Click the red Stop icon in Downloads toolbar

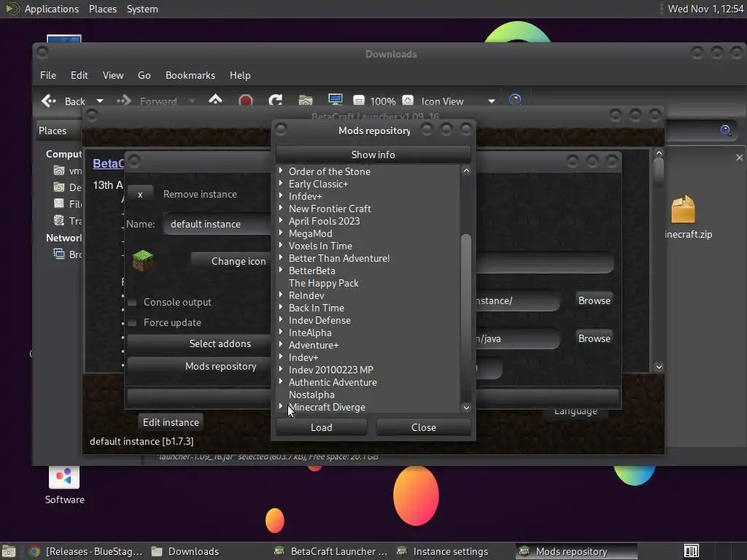[245, 101]
